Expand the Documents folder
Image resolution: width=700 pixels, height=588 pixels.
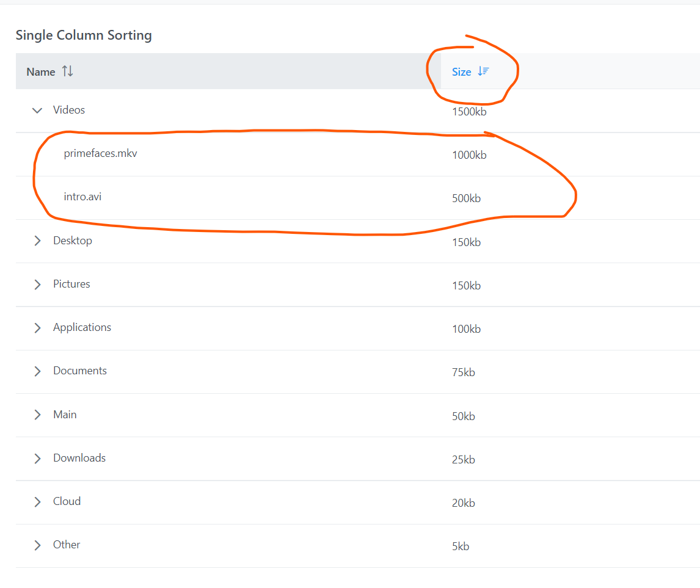pyautogui.click(x=37, y=371)
